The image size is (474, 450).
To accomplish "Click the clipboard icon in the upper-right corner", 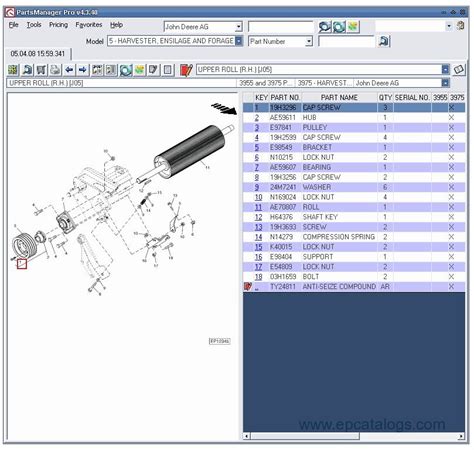I will click(x=461, y=26).
